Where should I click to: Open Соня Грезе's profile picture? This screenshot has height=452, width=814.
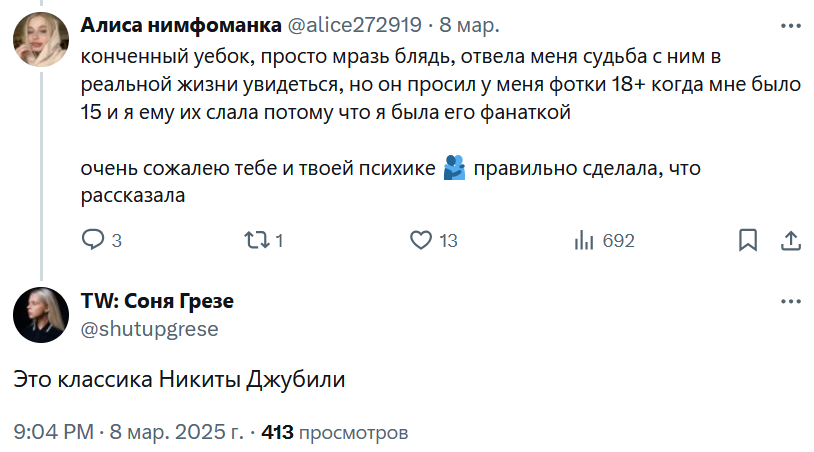pos(41,315)
